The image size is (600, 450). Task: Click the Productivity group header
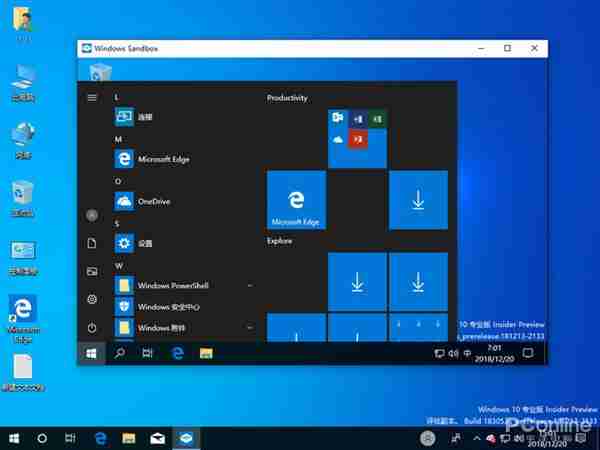pyautogui.click(x=287, y=98)
